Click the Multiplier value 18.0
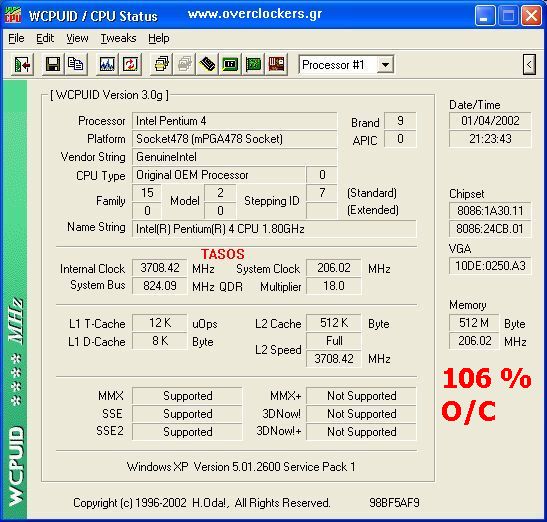Image resolution: width=547 pixels, height=522 pixels. pyautogui.click(x=334, y=286)
